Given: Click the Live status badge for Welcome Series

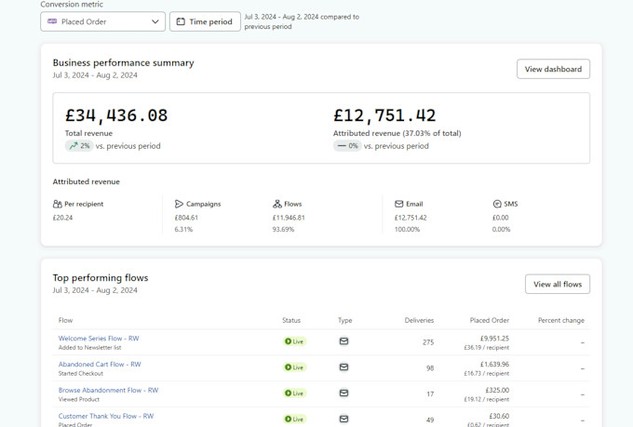Looking at the screenshot, I should click(294, 341).
